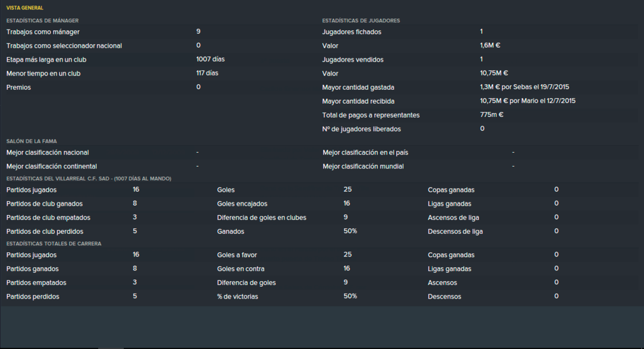Click the Estadísticas Totales de Carrera header

click(x=54, y=243)
